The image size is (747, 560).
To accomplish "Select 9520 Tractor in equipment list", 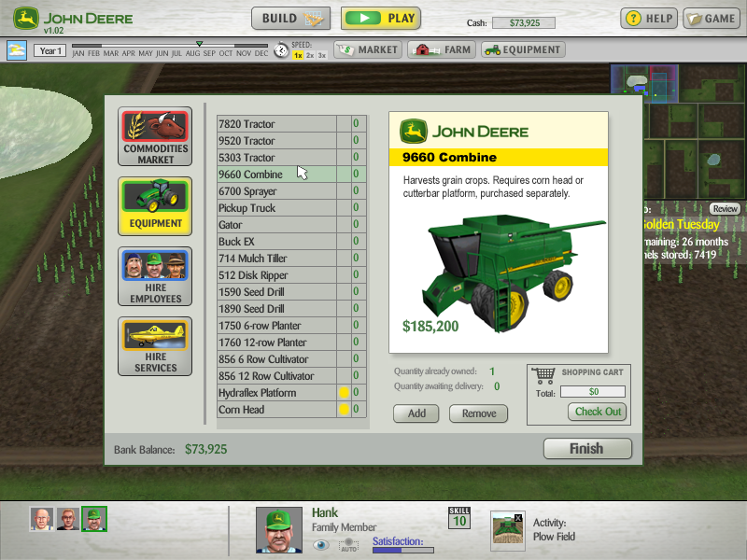I will coord(291,141).
